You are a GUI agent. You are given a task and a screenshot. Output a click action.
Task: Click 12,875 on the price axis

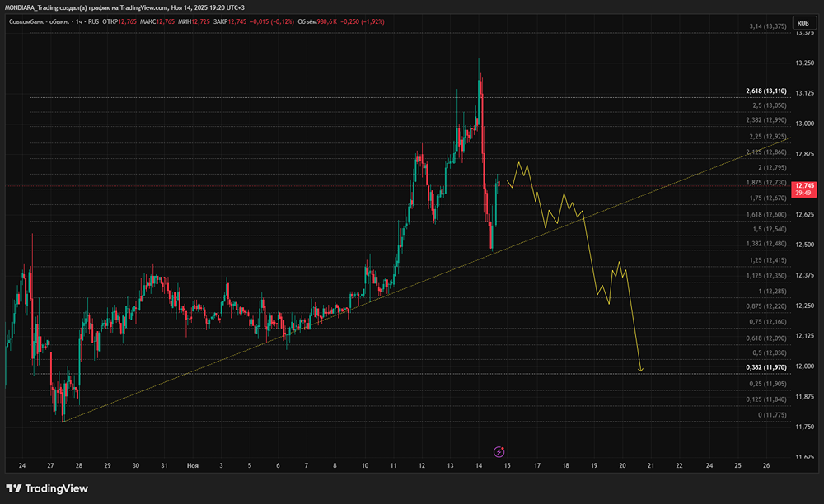[x=804, y=154]
